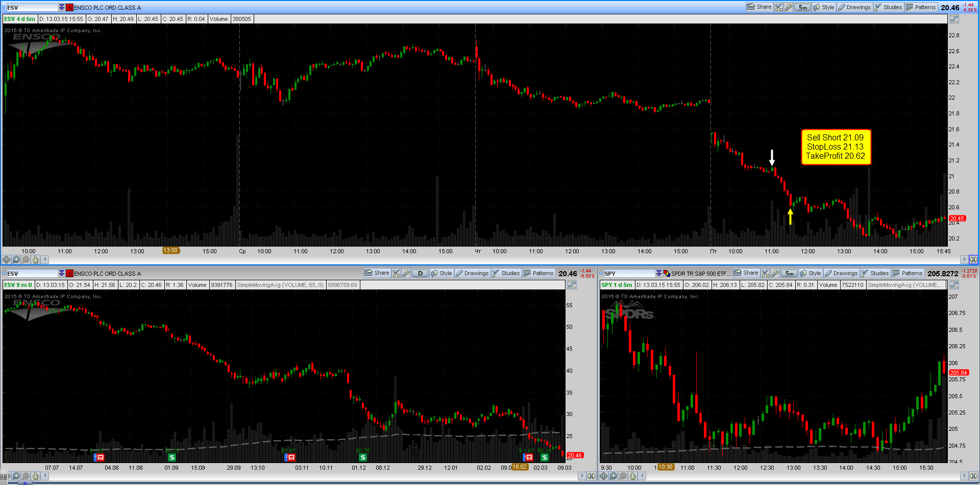Click Share in the daily ESV chart toolbar
Screen dimensions: 980x485
(x=377, y=273)
